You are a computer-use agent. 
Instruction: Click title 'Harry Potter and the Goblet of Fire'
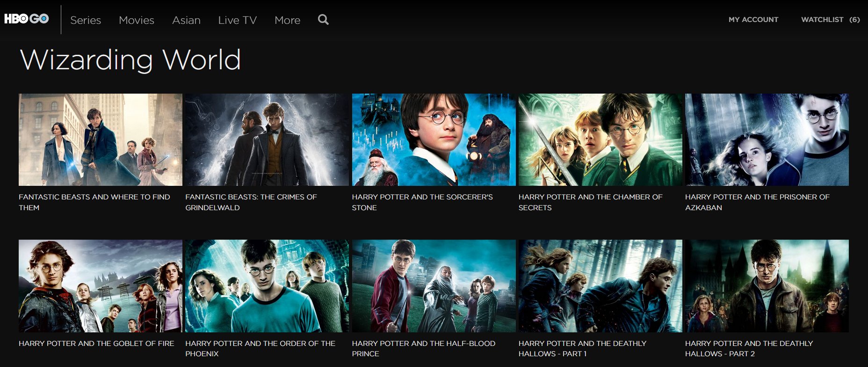(96, 344)
